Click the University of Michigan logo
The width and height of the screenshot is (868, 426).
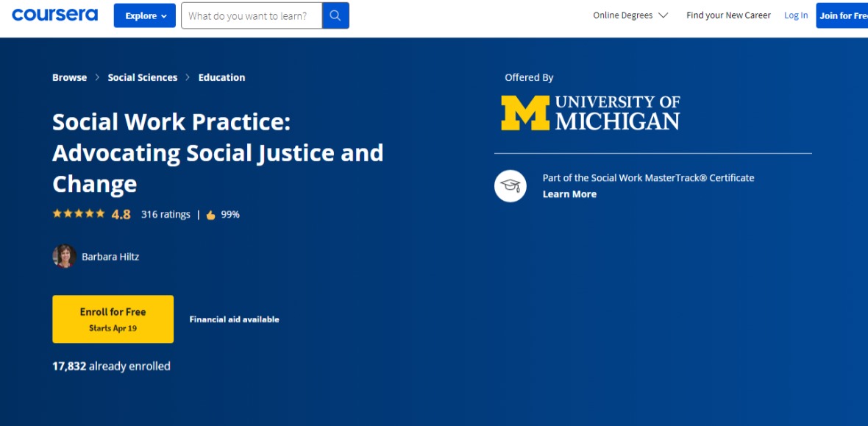[x=590, y=113]
